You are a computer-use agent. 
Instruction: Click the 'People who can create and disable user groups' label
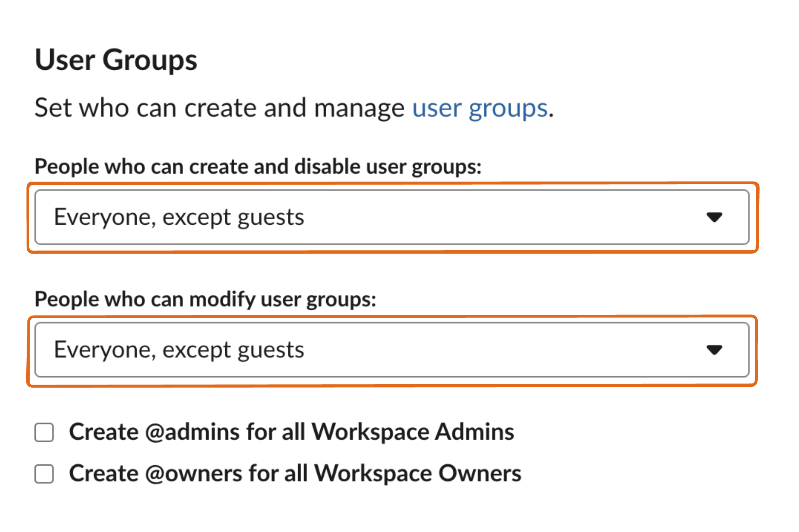pos(258,167)
